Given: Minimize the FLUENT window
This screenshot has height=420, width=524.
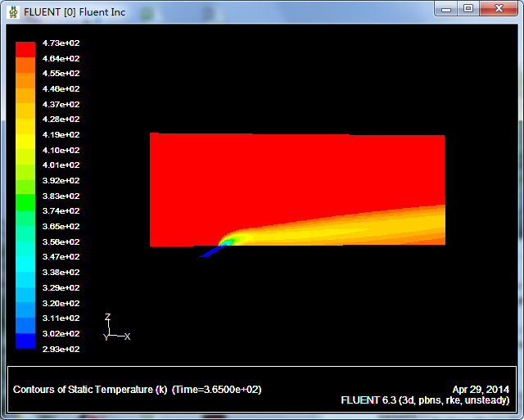Looking at the screenshot, I should pyautogui.click(x=446, y=9).
